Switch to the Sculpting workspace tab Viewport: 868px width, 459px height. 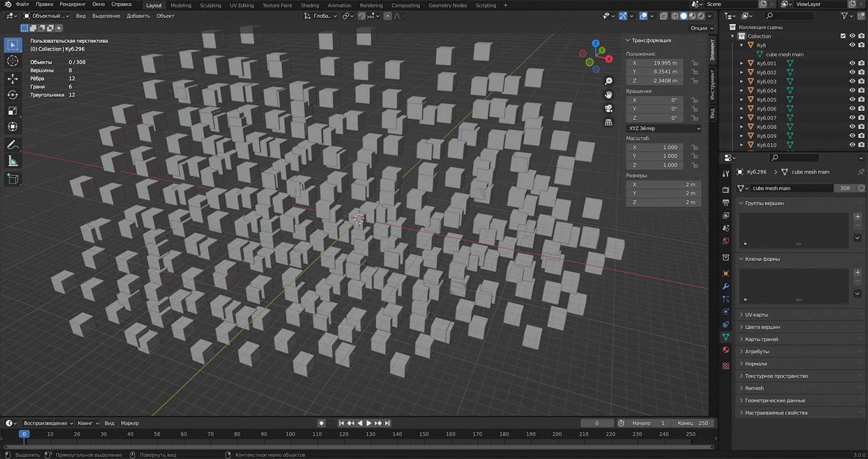pos(210,5)
